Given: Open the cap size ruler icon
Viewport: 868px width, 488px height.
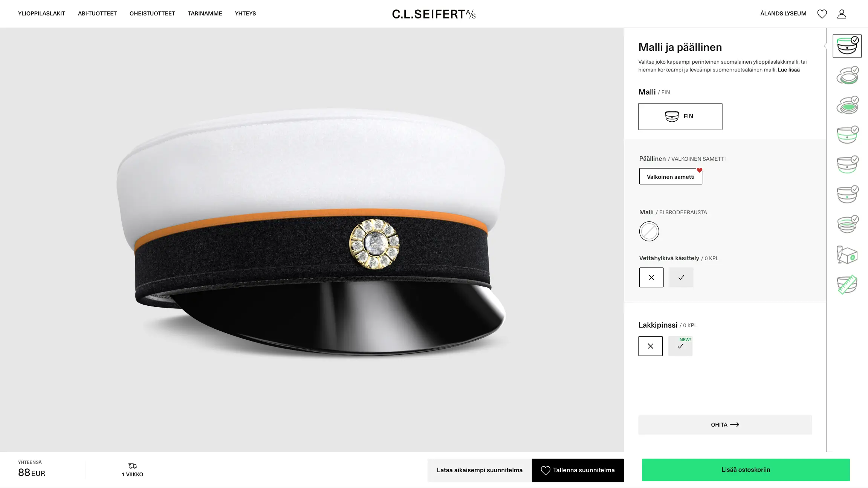Looking at the screenshot, I should click(x=847, y=284).
